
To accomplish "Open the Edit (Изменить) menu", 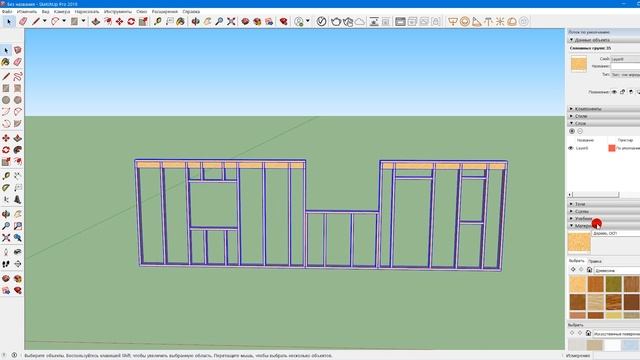I will pos(27,11).
